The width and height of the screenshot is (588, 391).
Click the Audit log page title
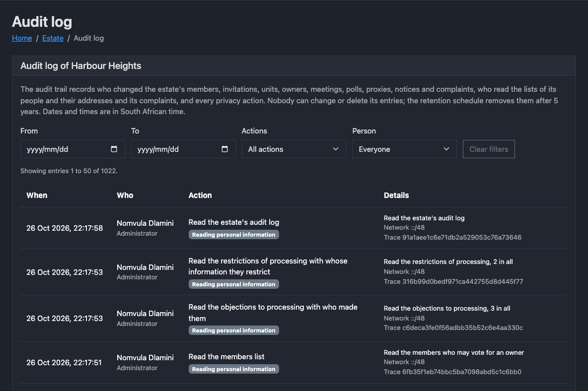point(42,22)
